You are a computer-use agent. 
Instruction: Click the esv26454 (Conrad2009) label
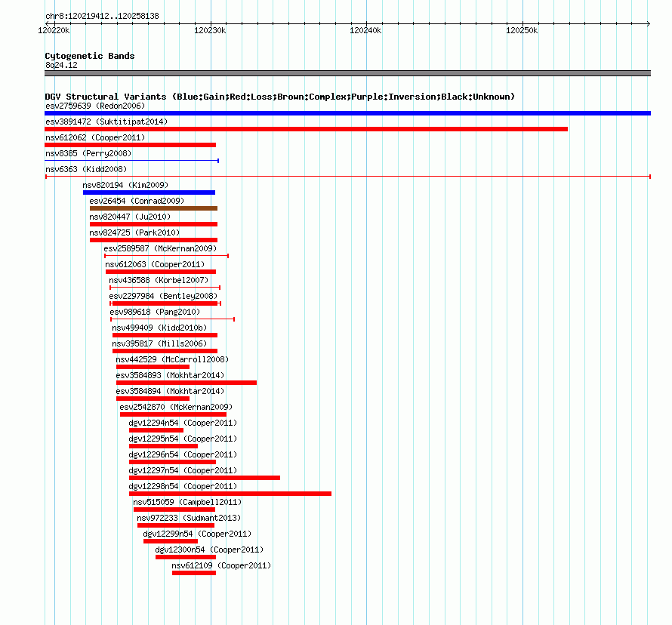coord(137,201)
